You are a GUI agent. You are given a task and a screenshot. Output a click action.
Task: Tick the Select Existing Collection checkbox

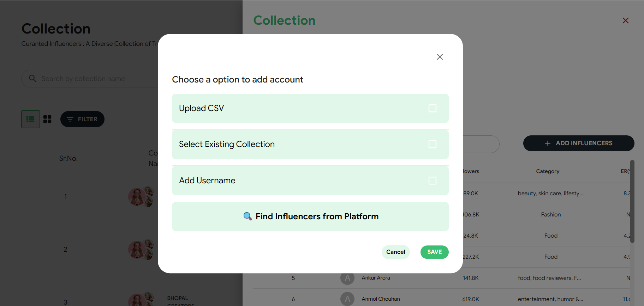coord(432,144)
